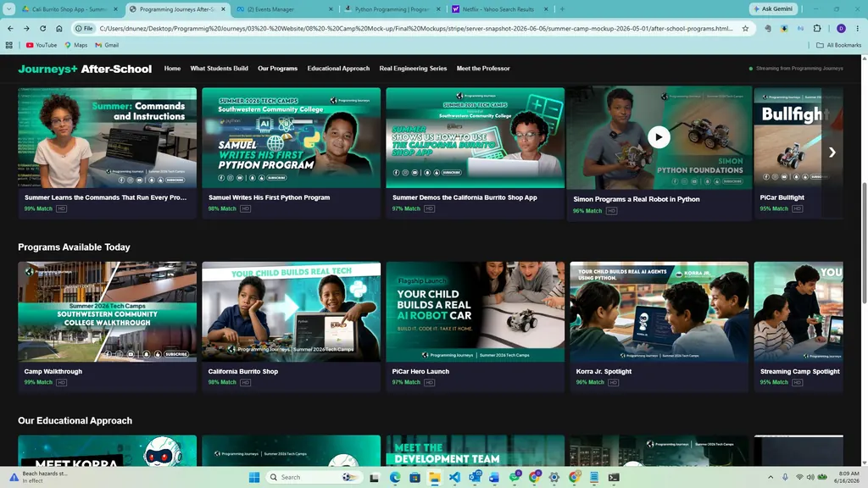
Task: Expand the tab search dropdown arrow
Action: coord(8,8)
